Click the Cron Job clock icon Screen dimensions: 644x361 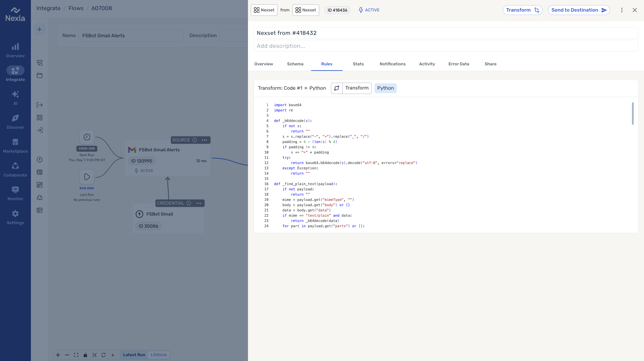coord(87,137)
